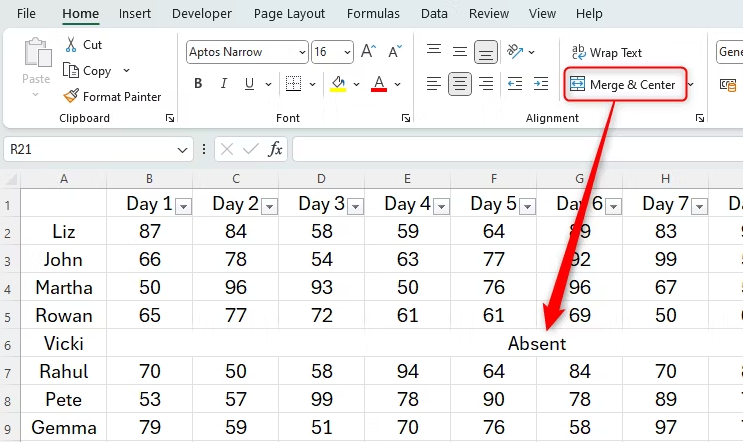Expand the Merge & Center options arrow
This screenshot has width=743, height=442.
(x=691, y=84)
